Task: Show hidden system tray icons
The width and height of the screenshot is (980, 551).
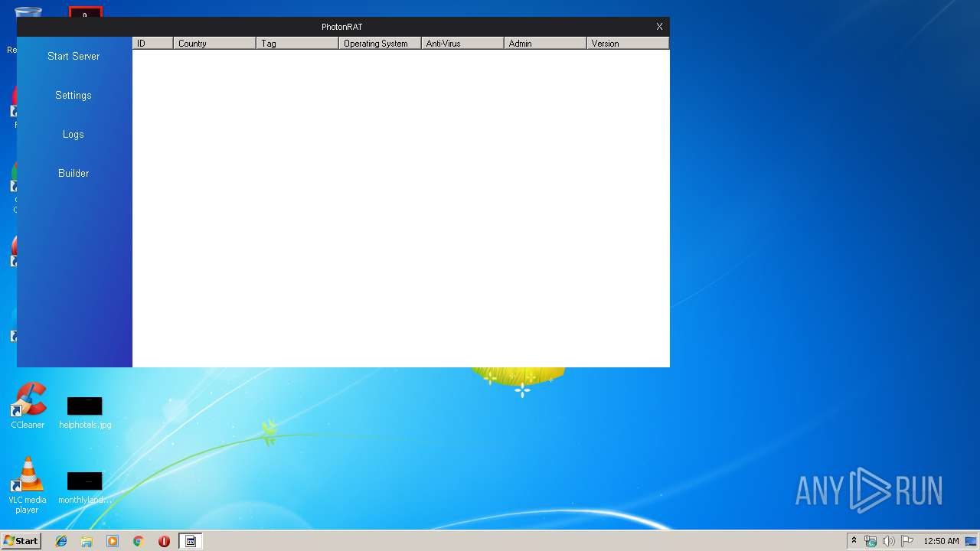Action: point(854,541)
